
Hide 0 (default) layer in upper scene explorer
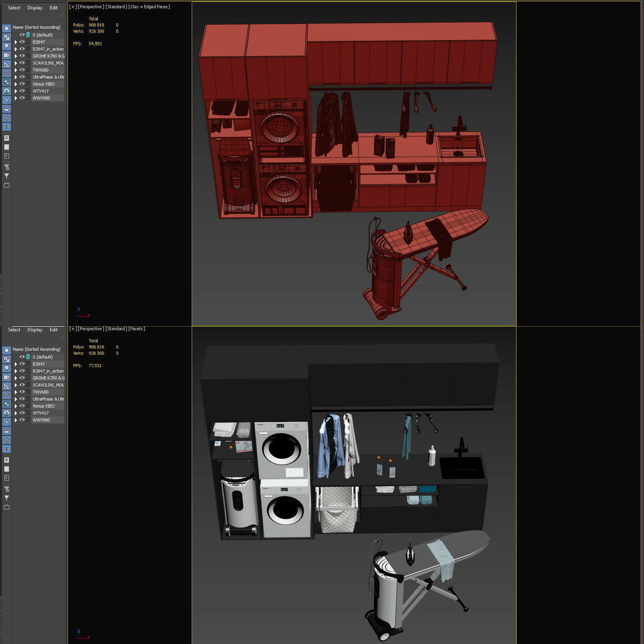click(x=22, y=35)
